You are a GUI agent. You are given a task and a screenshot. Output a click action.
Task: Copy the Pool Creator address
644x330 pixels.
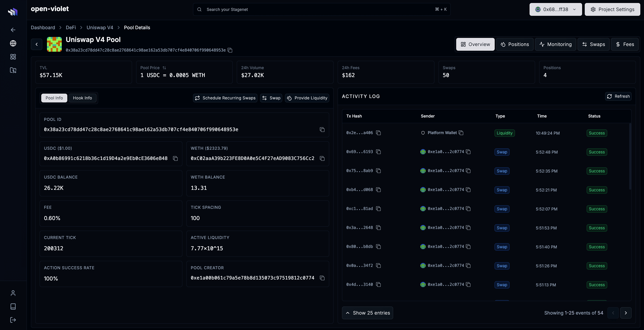point(322,278)
